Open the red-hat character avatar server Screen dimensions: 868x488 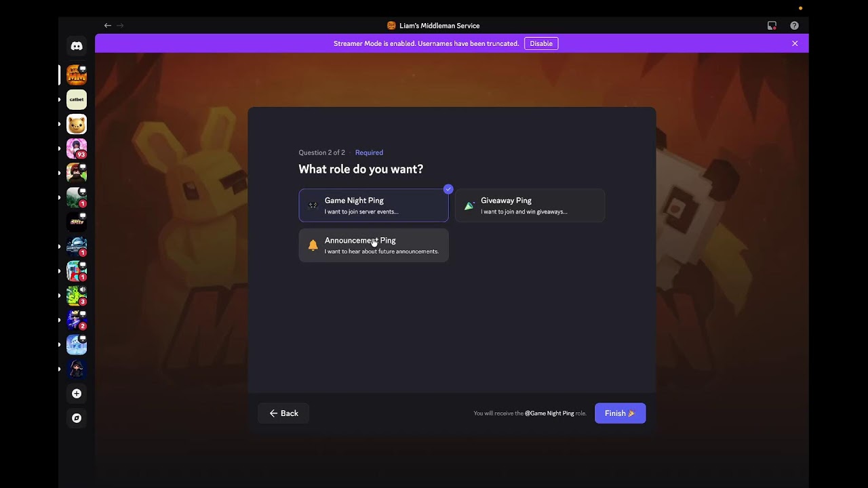(x=77, y=173)
